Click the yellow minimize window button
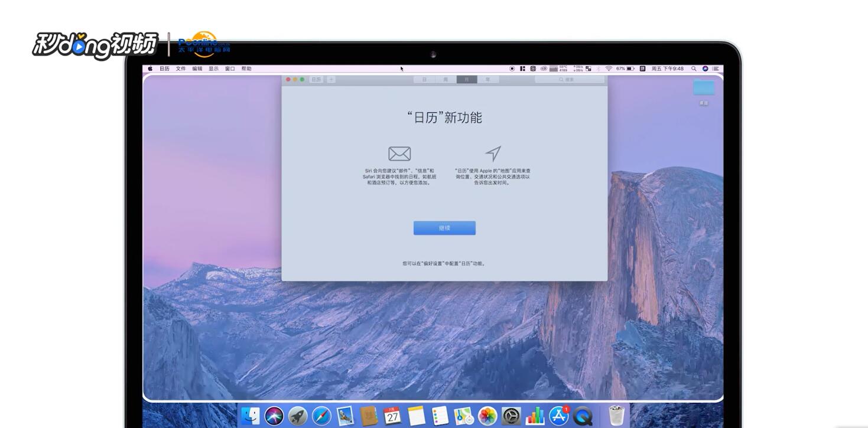 [295, 80]
